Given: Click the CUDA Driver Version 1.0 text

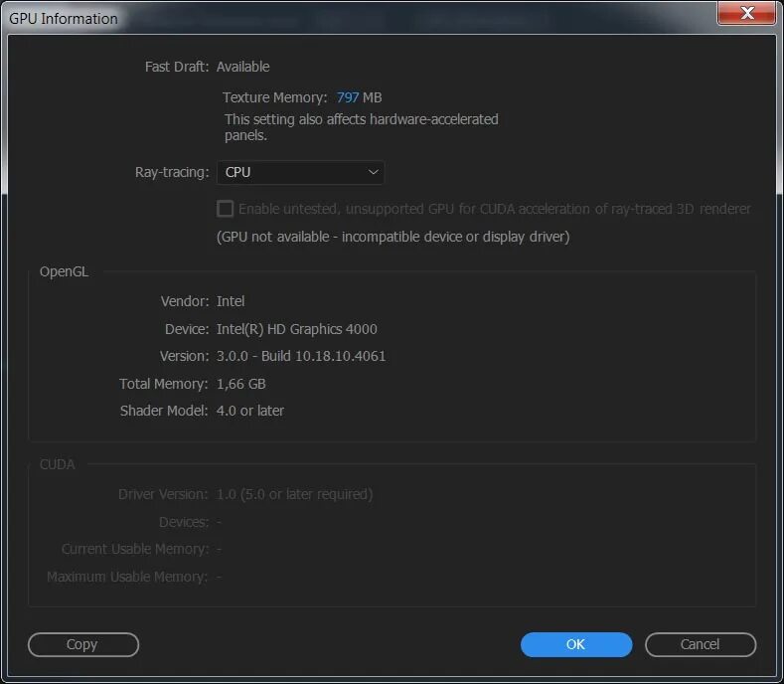Looking at the screenshot, I should click(x=294, y=494).
